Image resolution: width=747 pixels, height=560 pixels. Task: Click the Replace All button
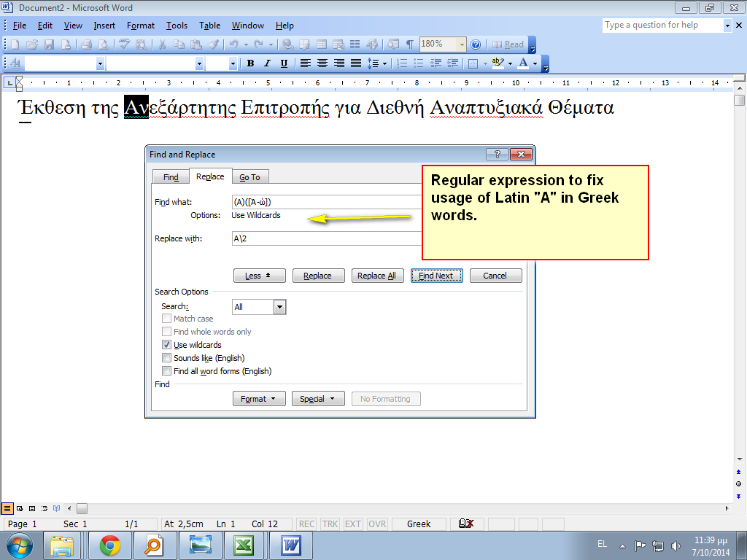(x=377, y=276)
